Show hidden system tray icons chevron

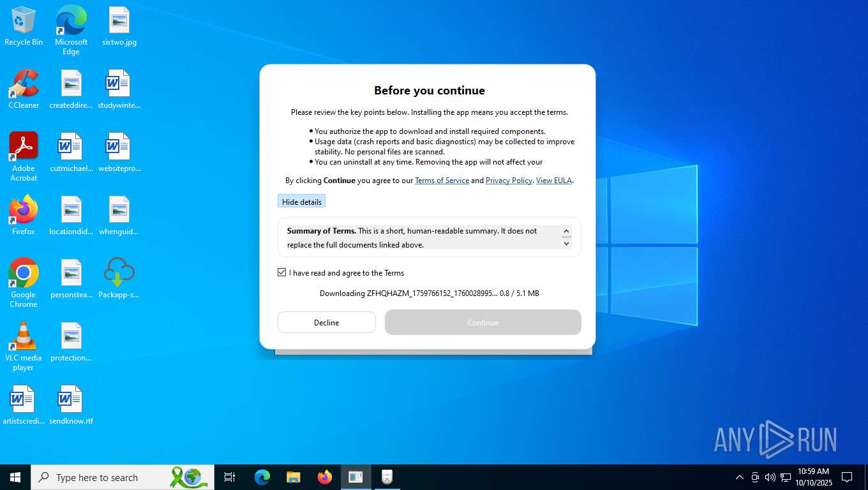(740, 477)
